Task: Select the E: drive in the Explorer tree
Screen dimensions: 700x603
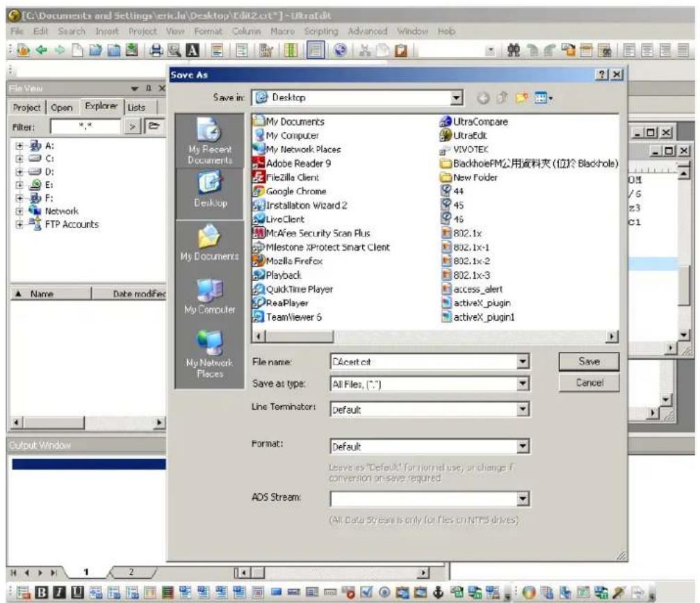Action: [x=41, y=185]
